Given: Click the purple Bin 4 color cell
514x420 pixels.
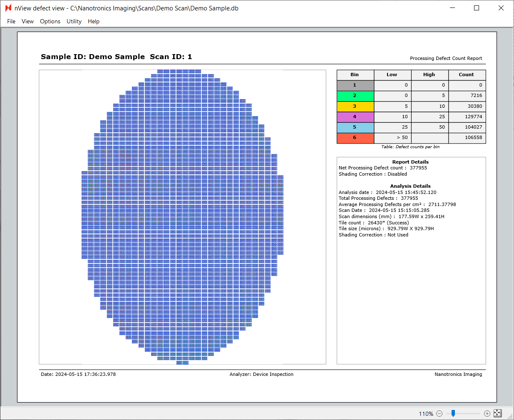Looking at the screenshot, I should click(x=355, y=117).
